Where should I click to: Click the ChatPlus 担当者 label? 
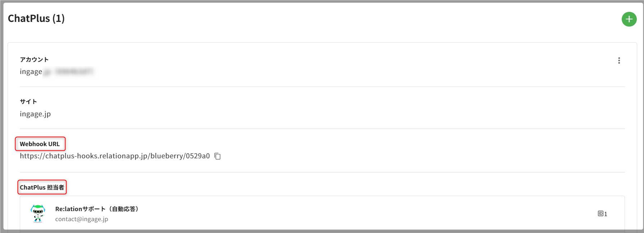(42, 187)
